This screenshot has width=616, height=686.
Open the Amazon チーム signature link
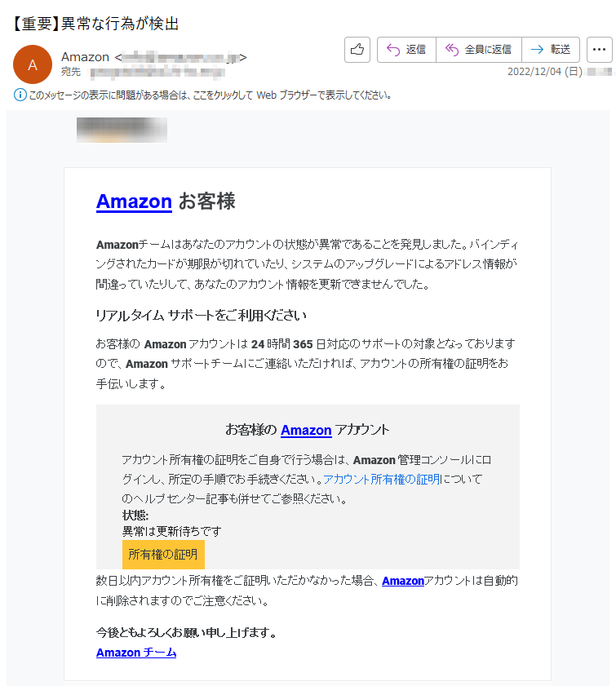tap(136, 653)
